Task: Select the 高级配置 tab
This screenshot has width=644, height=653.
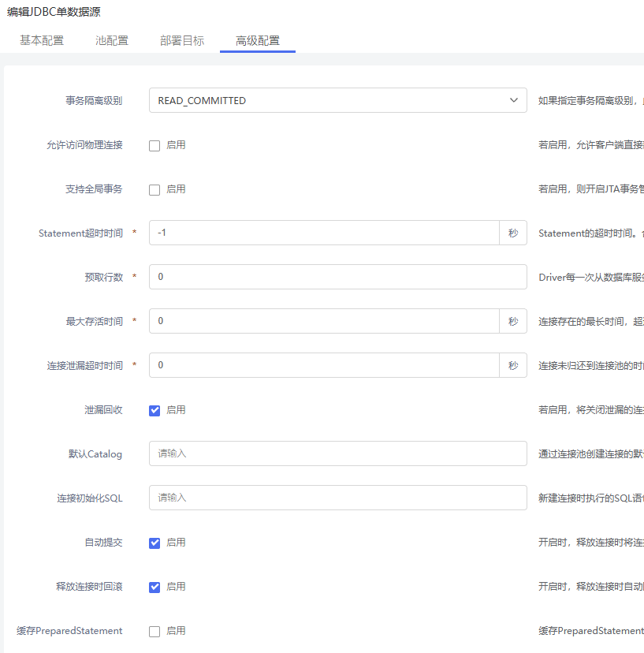Action: point(258,40)
